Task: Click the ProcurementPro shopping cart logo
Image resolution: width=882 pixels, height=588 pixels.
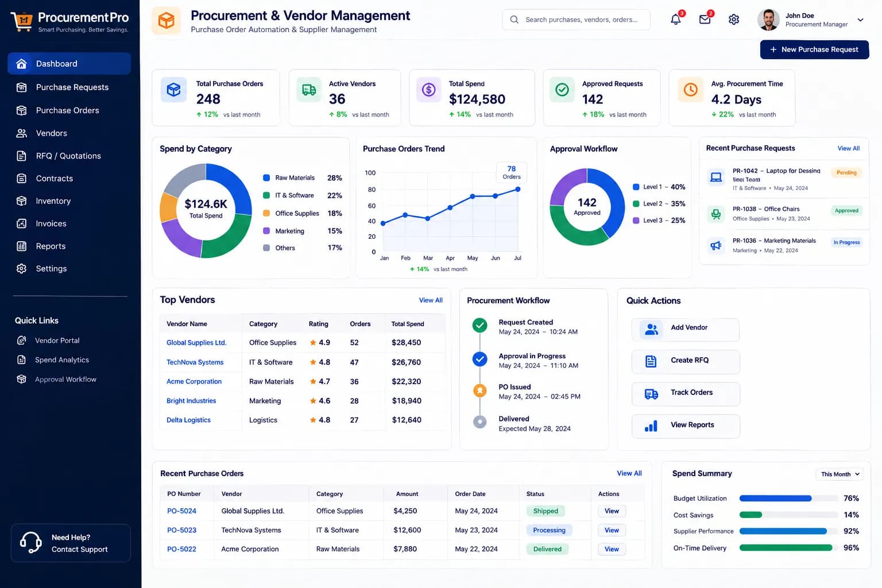Action: coord(22,21)
